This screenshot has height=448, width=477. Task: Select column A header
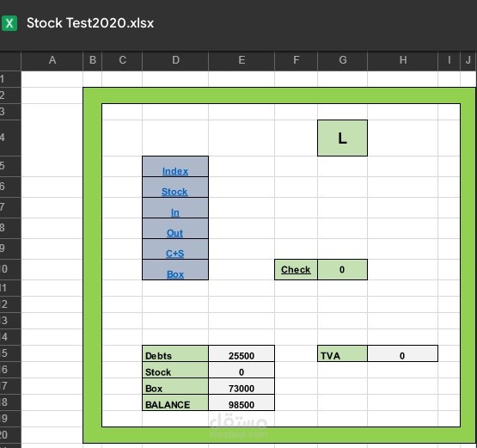(52, 60)
